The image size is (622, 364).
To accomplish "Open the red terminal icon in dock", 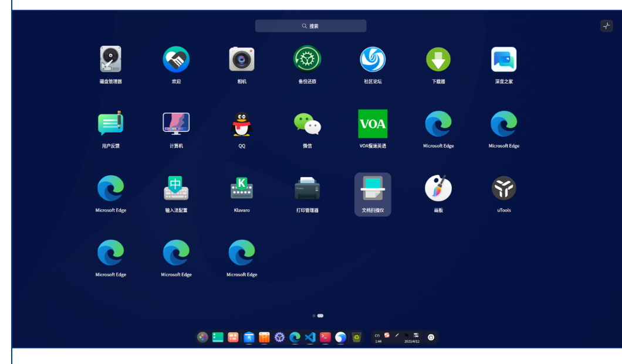I will (x=325, y=337).
